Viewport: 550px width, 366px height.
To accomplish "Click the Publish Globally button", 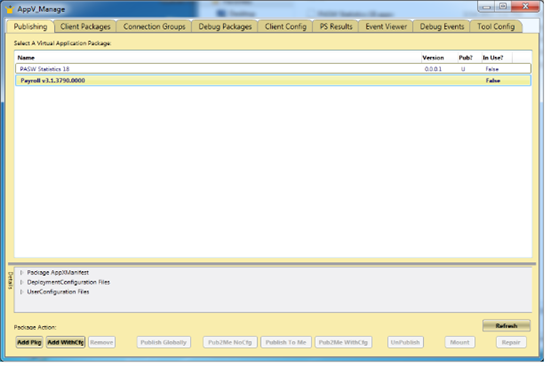I will (x=163, y=342).
